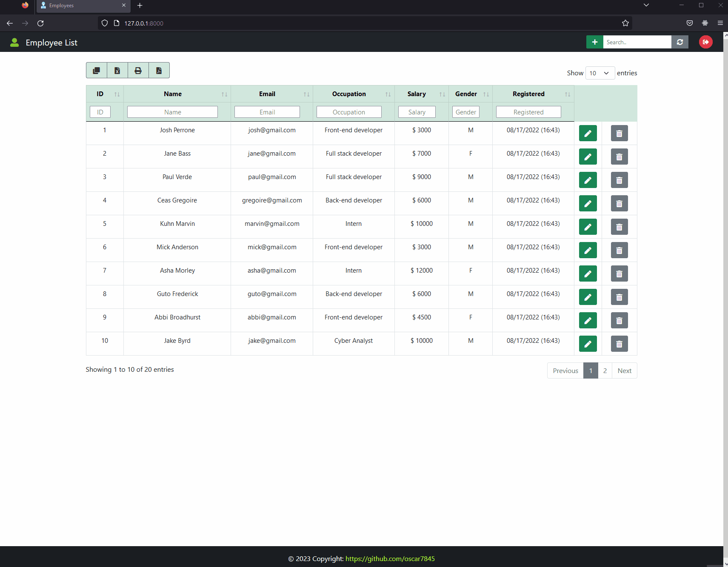Reload the page with browser refresh
Viewport: 728px width, 567px height.
[x=40, y=23]
